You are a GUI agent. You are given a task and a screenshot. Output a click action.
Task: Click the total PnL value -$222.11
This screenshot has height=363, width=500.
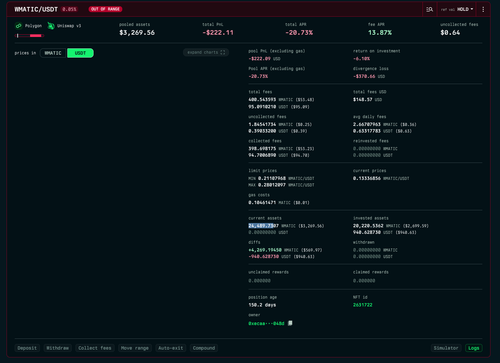coord(218,33)
